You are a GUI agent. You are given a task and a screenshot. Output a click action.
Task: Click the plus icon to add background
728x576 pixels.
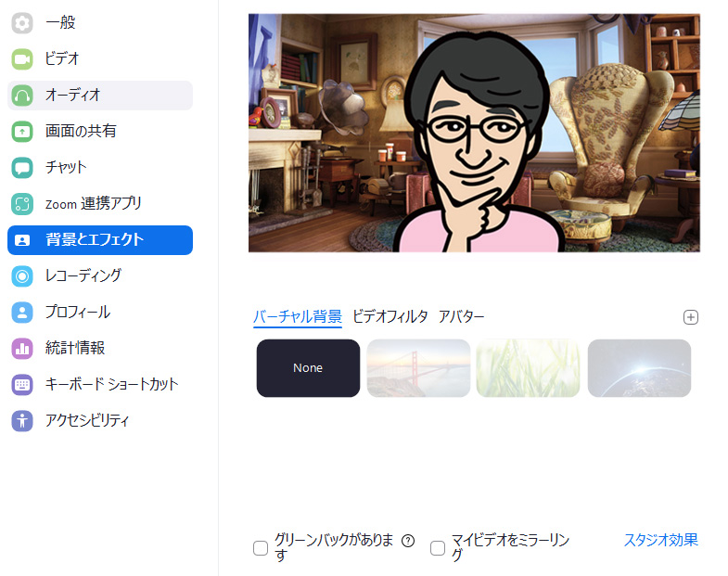[x=690, y=317]
